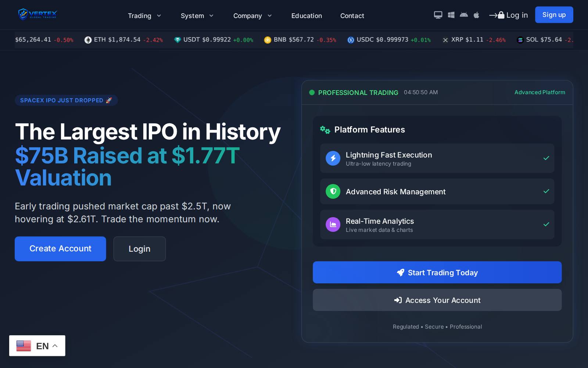The image size is (588, 368).
Task: Open the Education menu item
Action: (x=306, y=15)
